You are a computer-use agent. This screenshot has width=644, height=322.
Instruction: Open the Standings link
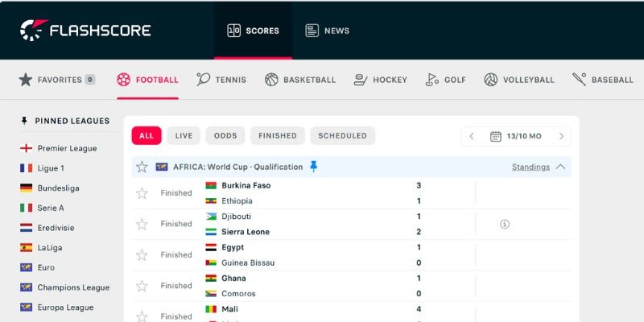530,167
